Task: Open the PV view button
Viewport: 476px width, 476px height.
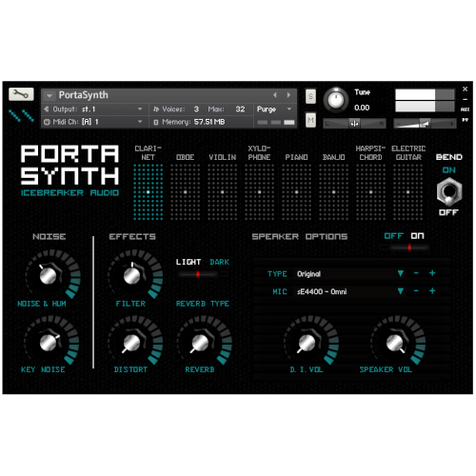Action: 465,120
